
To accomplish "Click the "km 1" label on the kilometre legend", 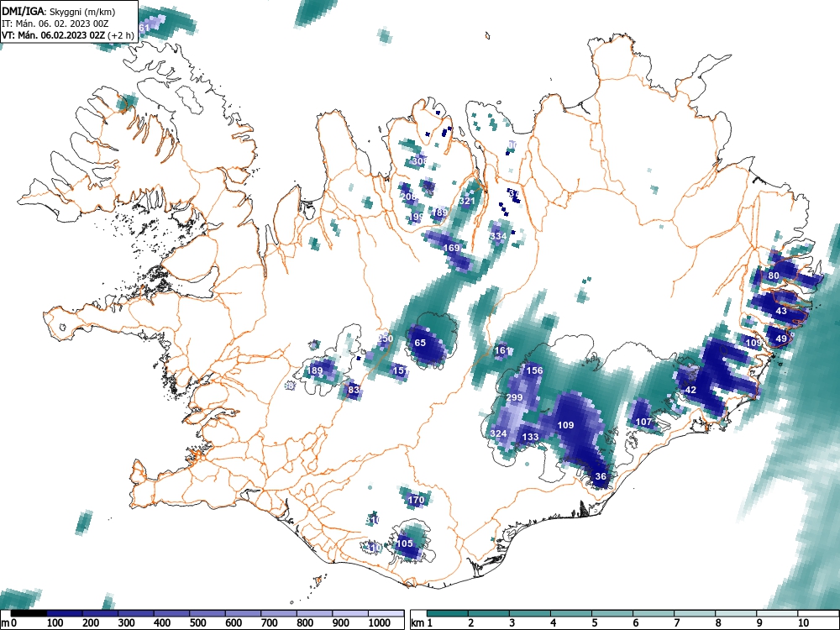I will 423,622.
